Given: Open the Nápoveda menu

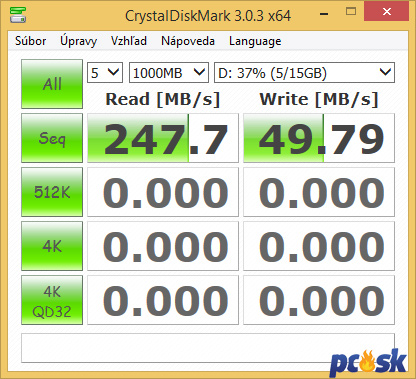Looking at the screenshot, I should point(188,41).
